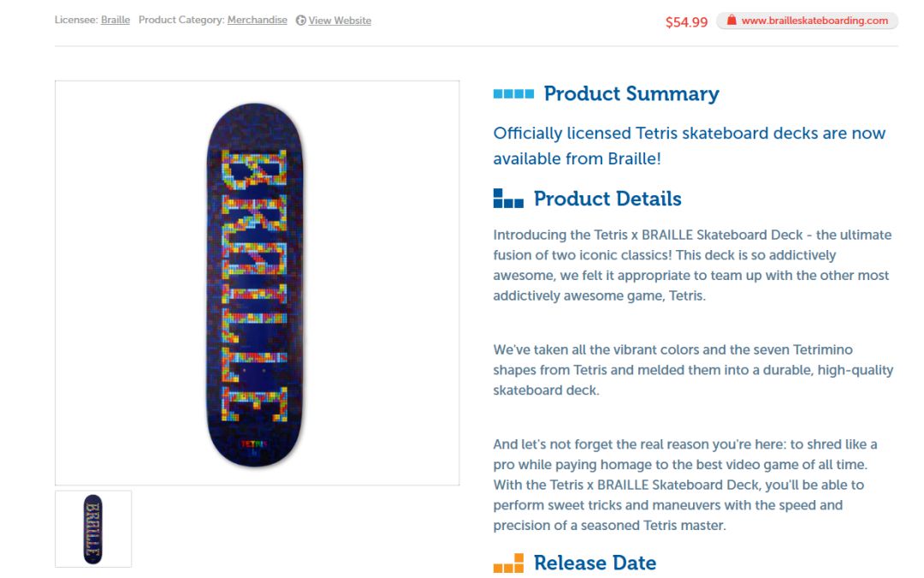Click the View Website text link

(340, 21)
